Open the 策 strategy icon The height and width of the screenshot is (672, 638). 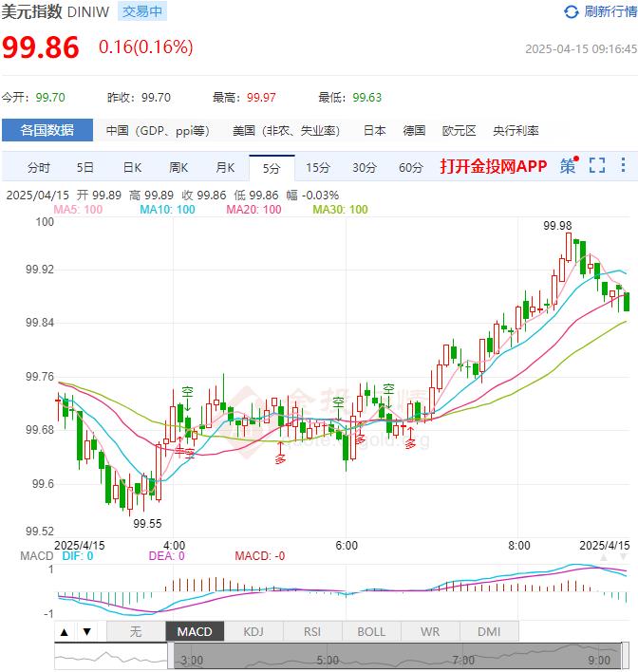pos(568,166)
